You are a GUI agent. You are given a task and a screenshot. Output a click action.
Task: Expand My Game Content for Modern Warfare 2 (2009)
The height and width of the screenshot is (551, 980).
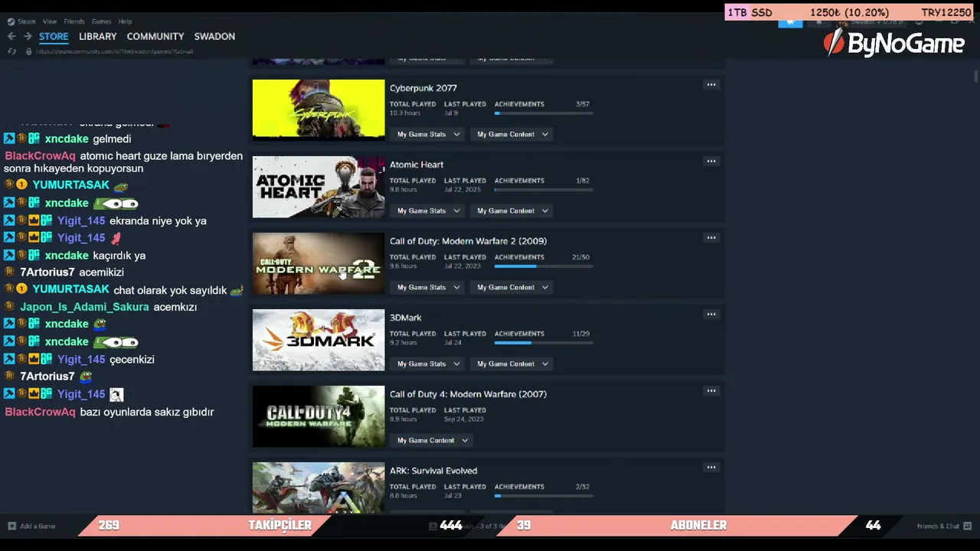(513, 287)
